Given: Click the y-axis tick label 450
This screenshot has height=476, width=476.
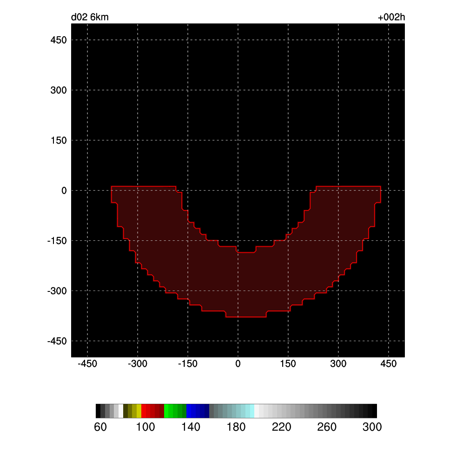Looking at the screenshot, I should [59, 40].
